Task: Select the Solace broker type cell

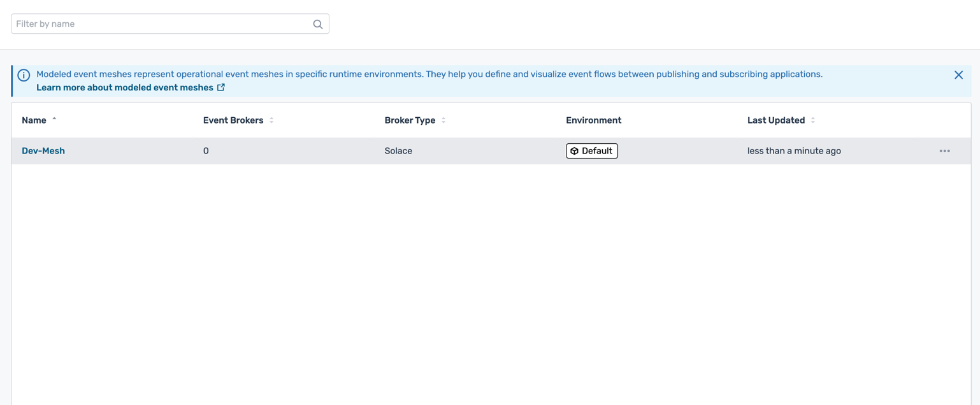Action: coord(398,151)
